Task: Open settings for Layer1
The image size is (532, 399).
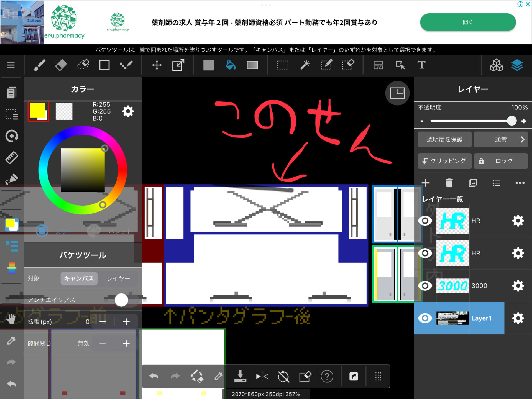Action: [x=518, y=318]
